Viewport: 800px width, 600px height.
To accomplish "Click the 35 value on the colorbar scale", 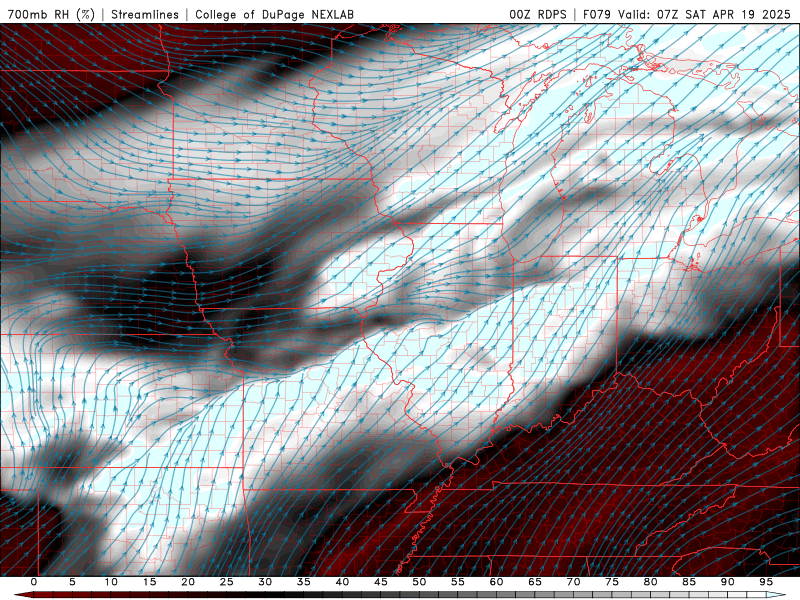I will (304, 582).
